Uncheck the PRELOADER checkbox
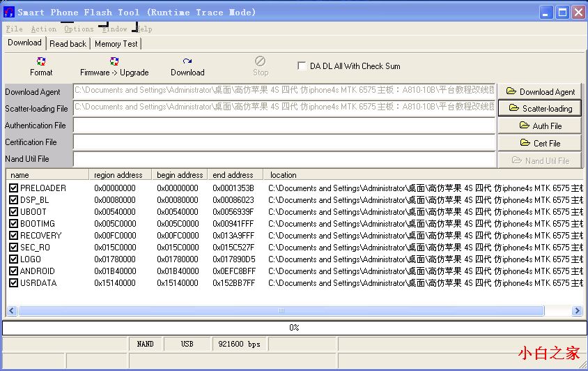 [13, 188]
